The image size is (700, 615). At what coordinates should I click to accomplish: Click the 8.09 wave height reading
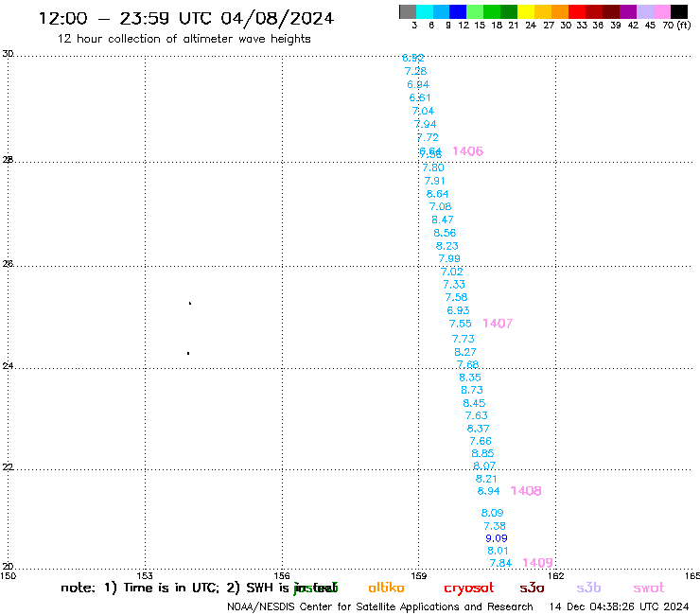click(x=493, y=514)
